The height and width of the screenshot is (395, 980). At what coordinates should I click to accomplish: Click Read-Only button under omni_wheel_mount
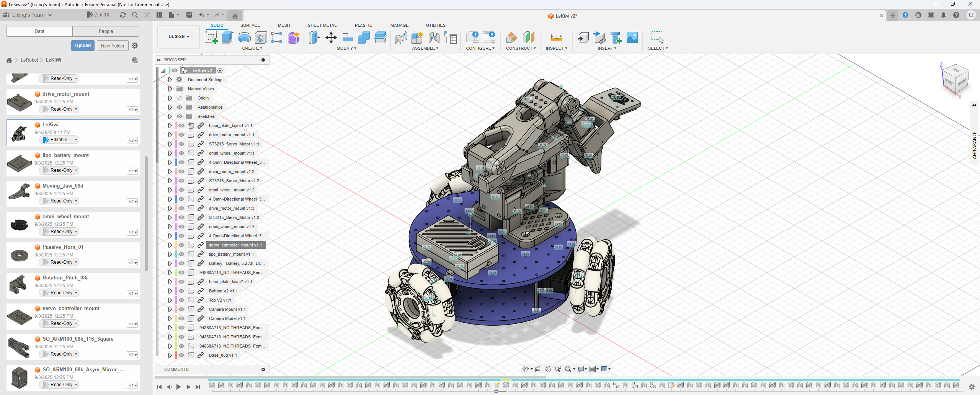pos(59,232)
